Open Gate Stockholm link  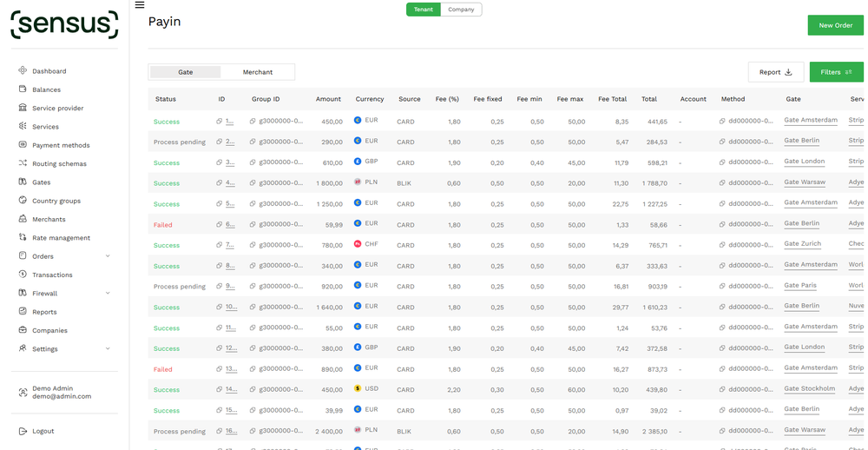(x=809, y=388)
